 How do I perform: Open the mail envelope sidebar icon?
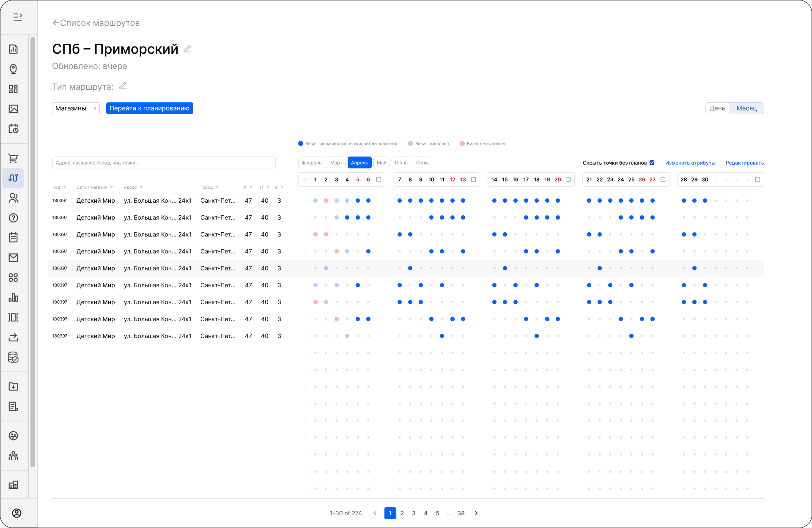click(x=13, y=258)
